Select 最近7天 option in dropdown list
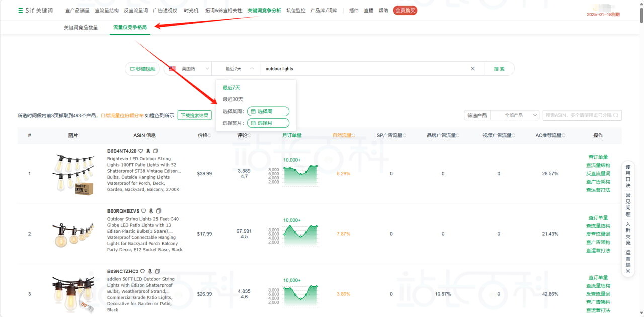644x317 pixels. [231, 88]
